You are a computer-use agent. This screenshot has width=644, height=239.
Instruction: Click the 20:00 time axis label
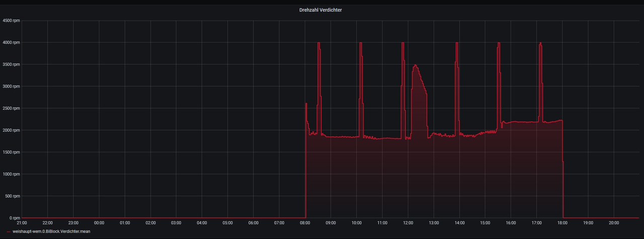tap(614, 222)
